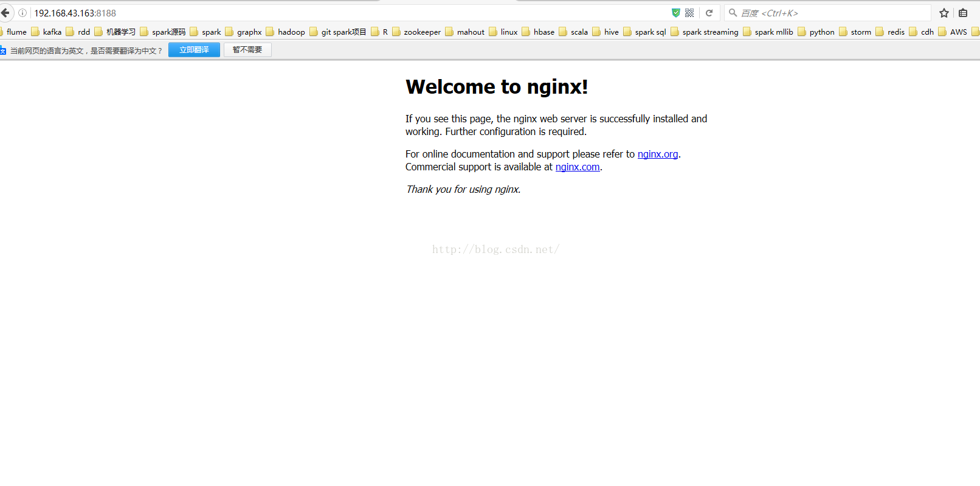Open the AWS bookmark folder
Image resolution: width=980 pixels, height=486 pixels.
953,32
